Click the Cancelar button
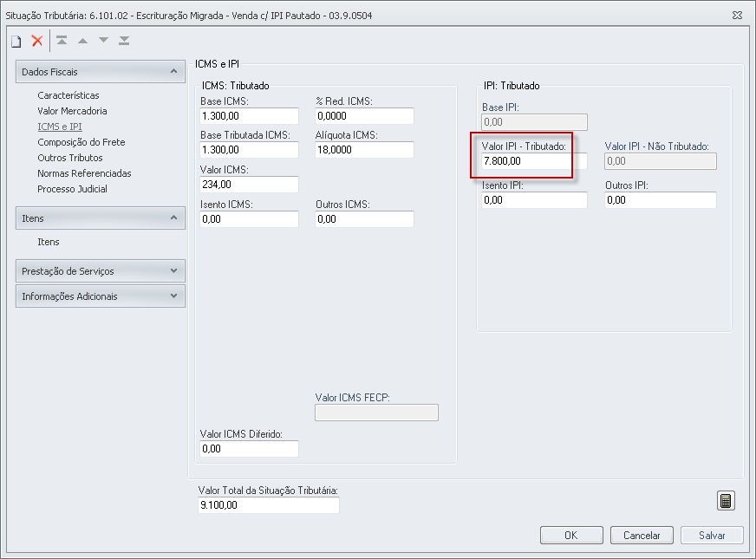756x559 pixels. [x=642, y=536]
